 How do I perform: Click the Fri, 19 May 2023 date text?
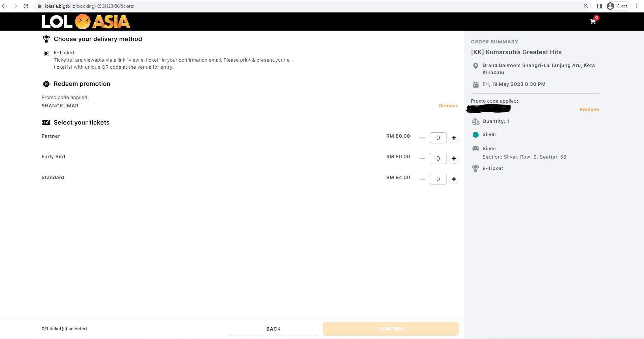click(514, 84)
